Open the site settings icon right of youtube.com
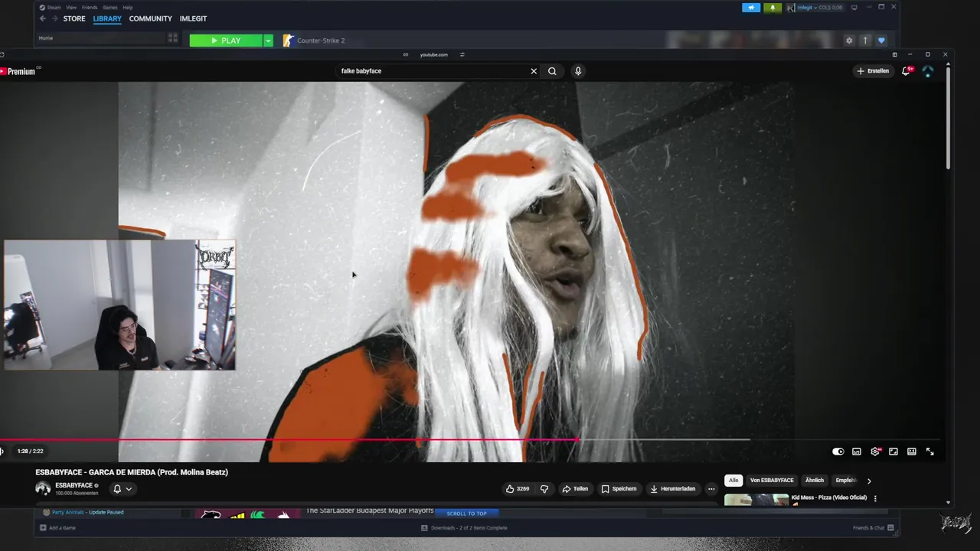 click(462, 54)
